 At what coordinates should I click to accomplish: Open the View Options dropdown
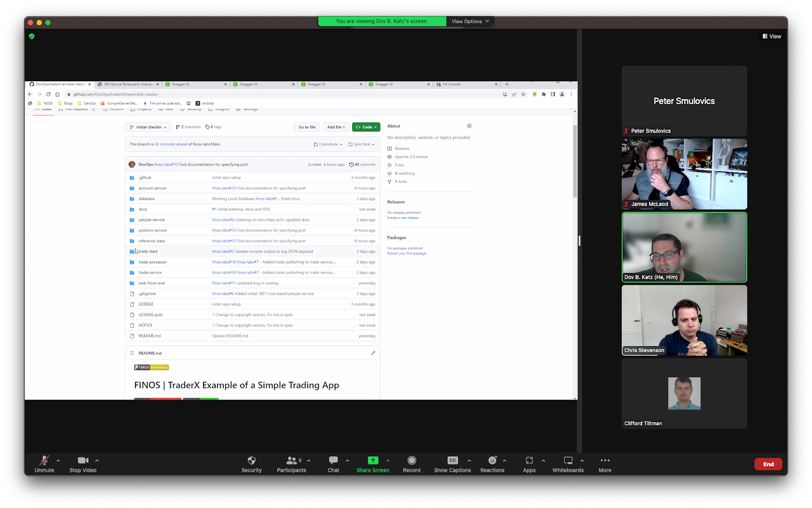(470, 21)
